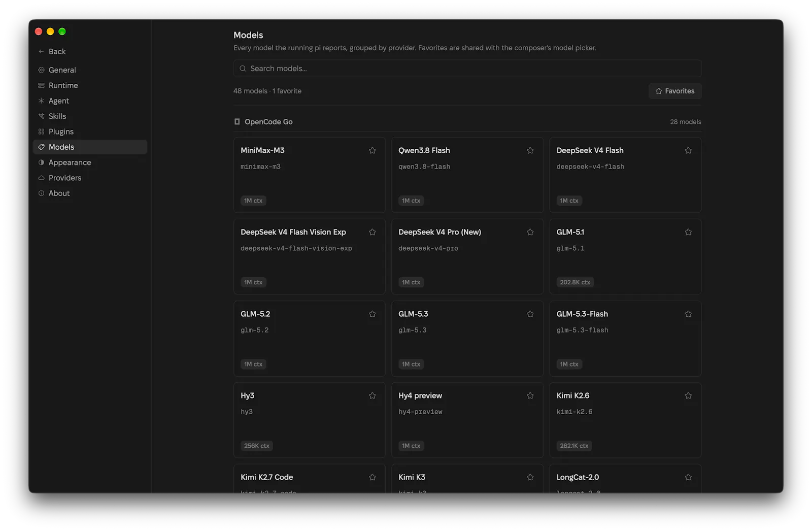Open the Skills section

(90, 116)
